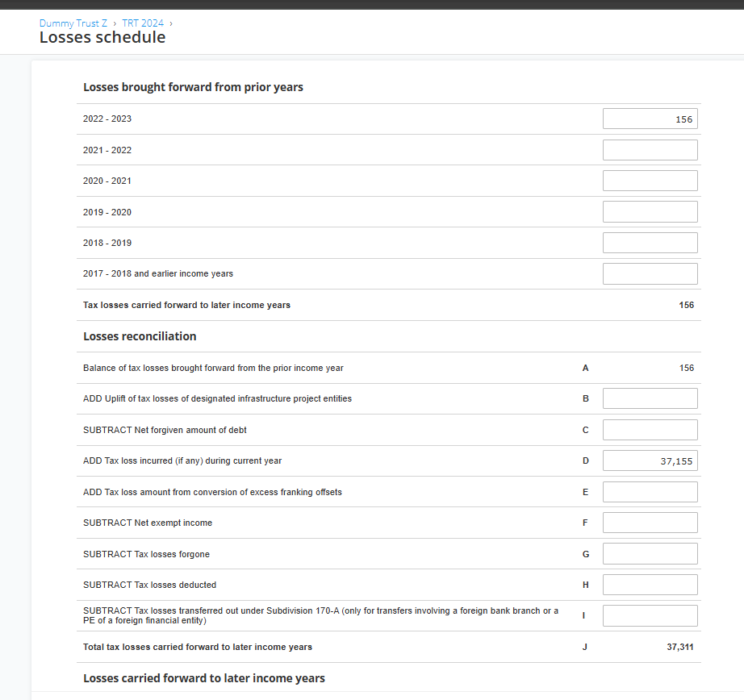Viewport: 744px width, 700px height.
Task: Click the '2022 - 2023' row label
Action: coord(107,119)
